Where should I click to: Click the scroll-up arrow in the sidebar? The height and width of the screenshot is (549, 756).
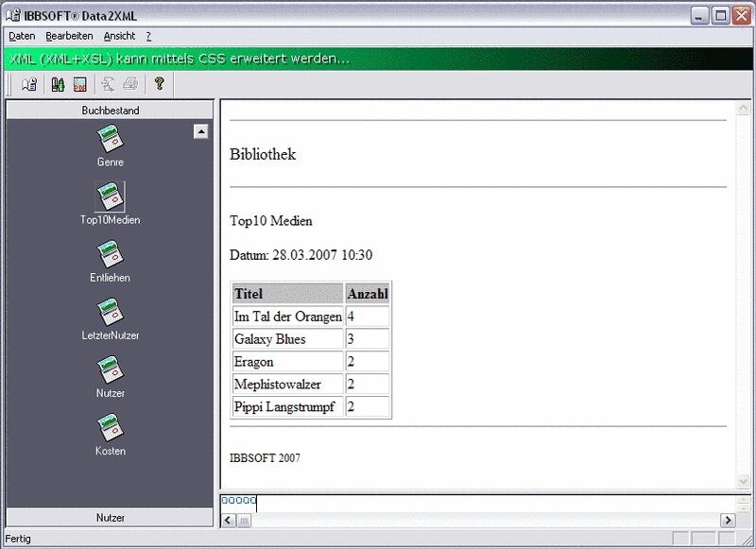200,131
